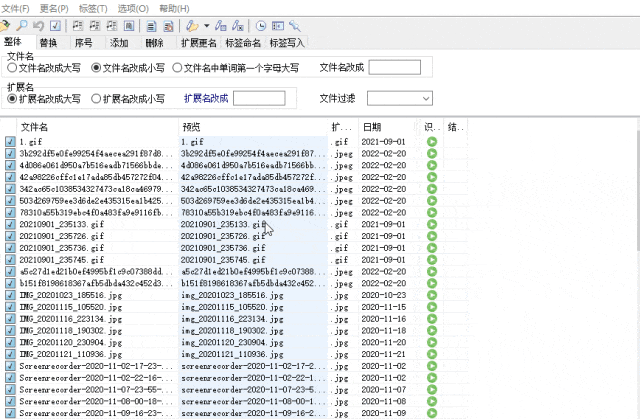Click the open folder toolbar icon
Viewport: 640px width, 419px height.
click(x=4, y=26)
